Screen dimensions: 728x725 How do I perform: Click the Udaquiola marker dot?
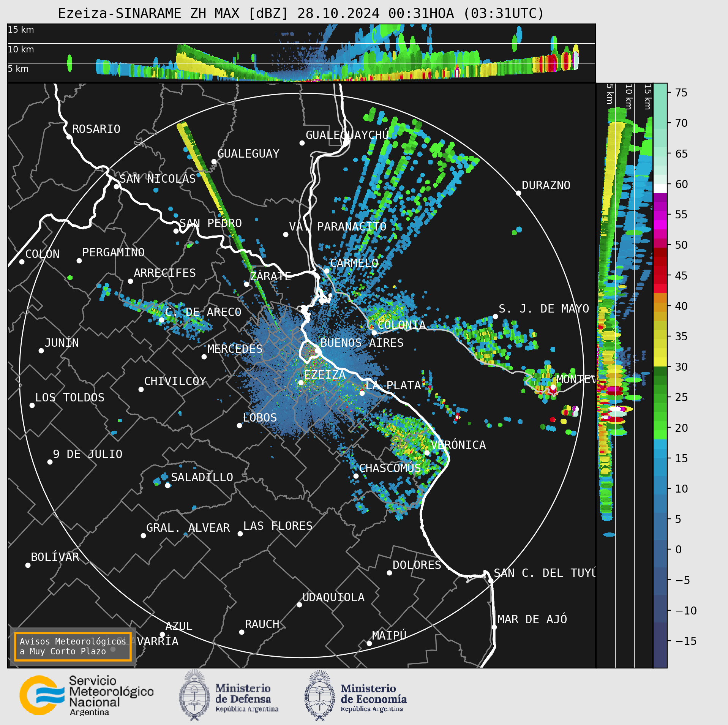(x=299, y=605)
